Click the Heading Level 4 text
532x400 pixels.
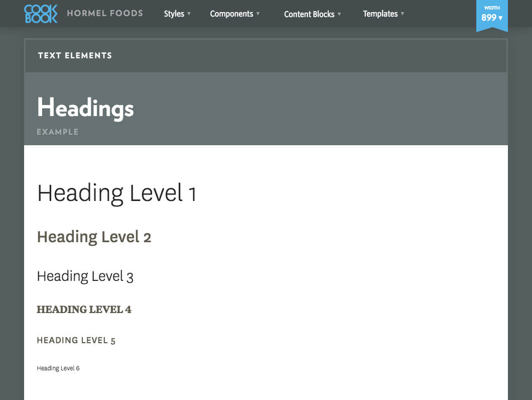84,309
